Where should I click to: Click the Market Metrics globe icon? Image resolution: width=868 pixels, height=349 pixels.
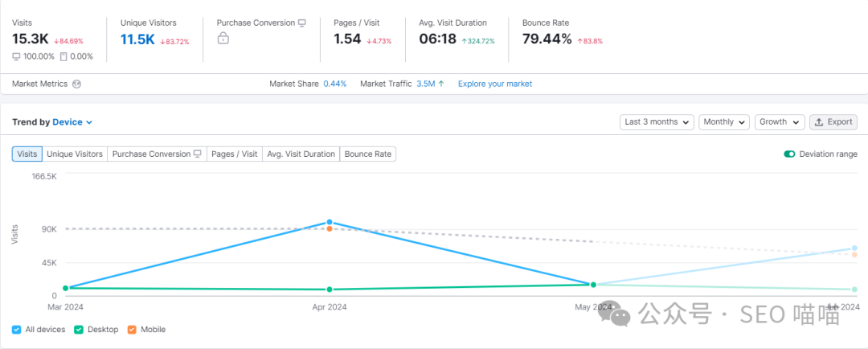[x=76, y=84]
